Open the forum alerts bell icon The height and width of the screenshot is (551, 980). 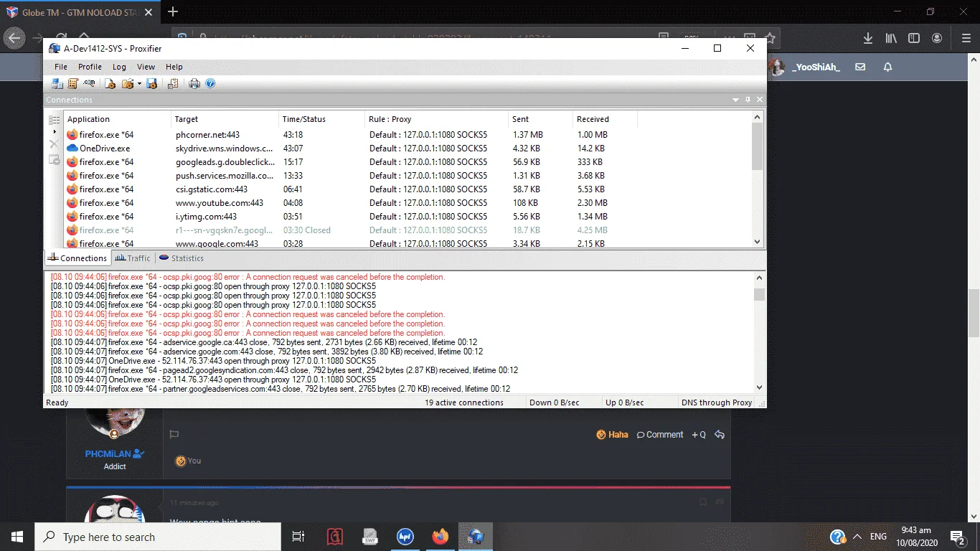tap(887, 67)
